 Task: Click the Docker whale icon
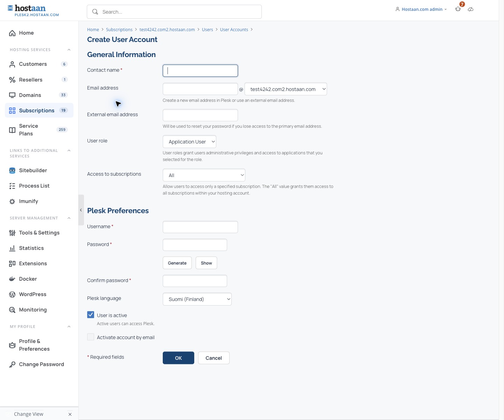pos(12,279)
